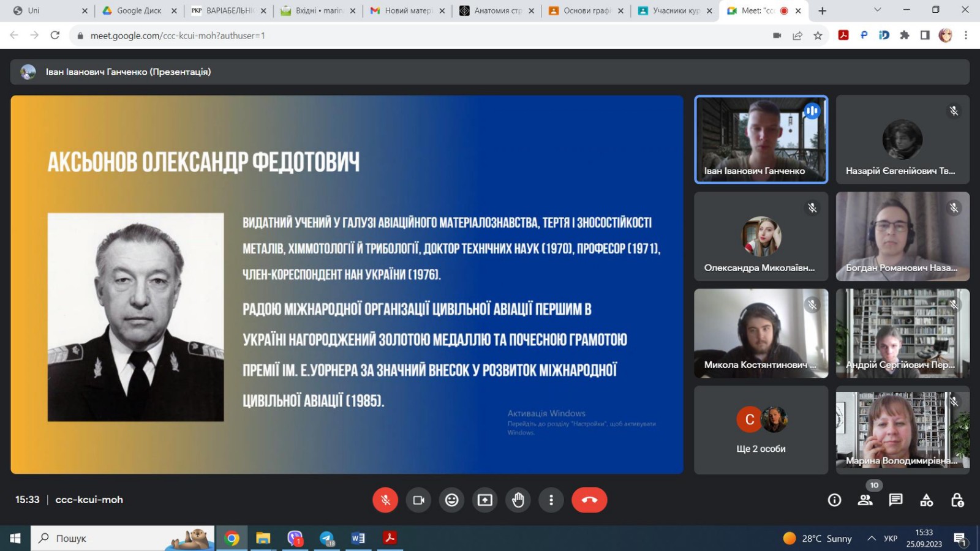Select the Ще 2 особи participant tile
Viewport: 980px width, 551px height.
point(761,430)
